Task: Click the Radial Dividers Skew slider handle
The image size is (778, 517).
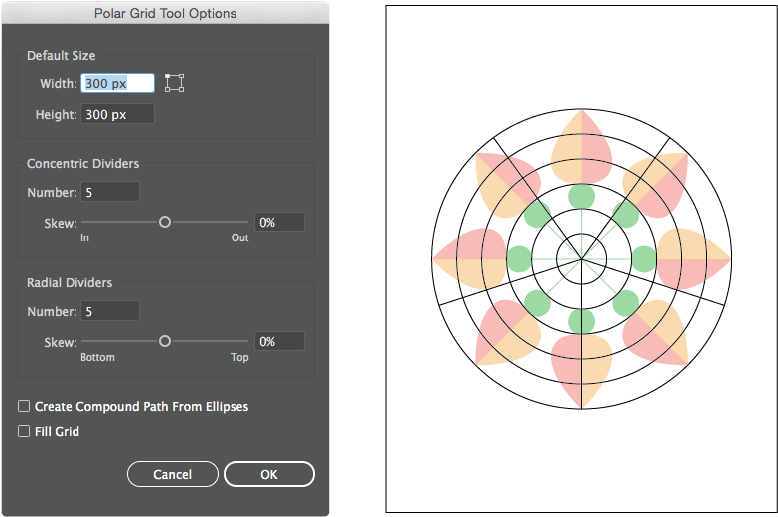Action: pyautogui.click(x=165, y=341)
